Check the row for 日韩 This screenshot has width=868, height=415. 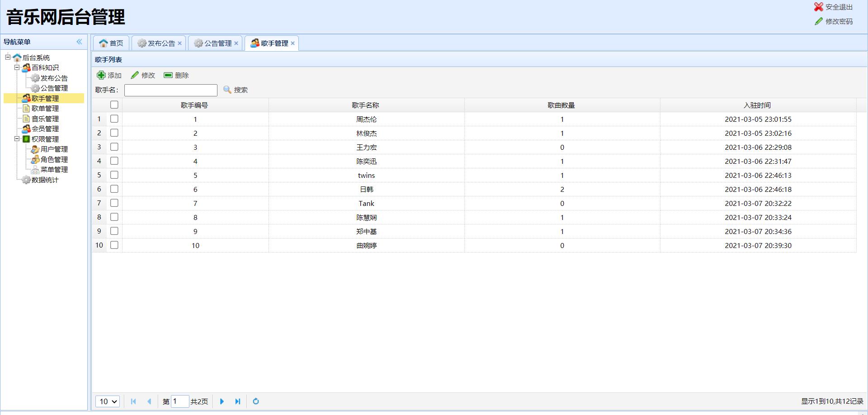coord(114,189)
